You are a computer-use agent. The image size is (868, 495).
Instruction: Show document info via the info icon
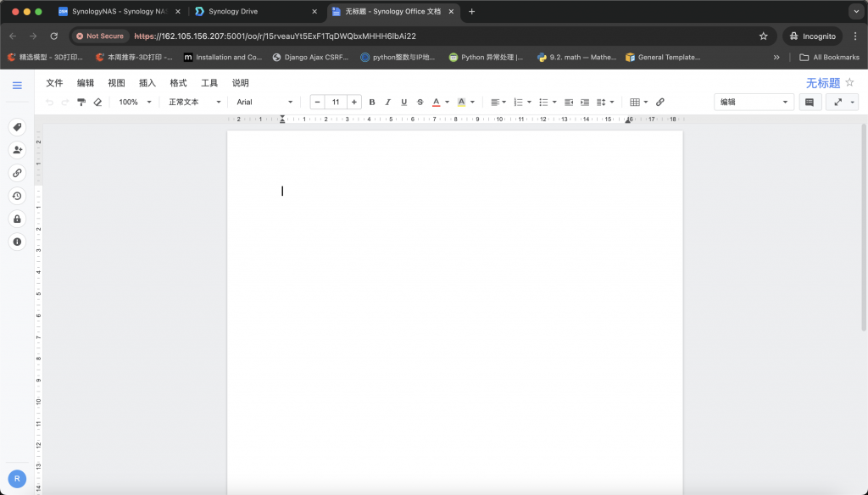point(17,242)
